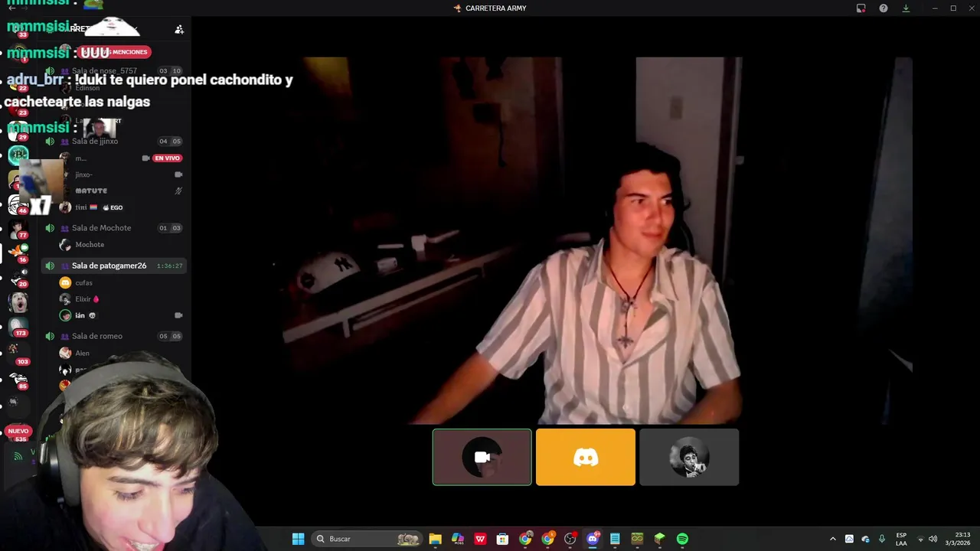Click the taskbar Buscar search box
980x551 pixels.
[x=367, y=539]
